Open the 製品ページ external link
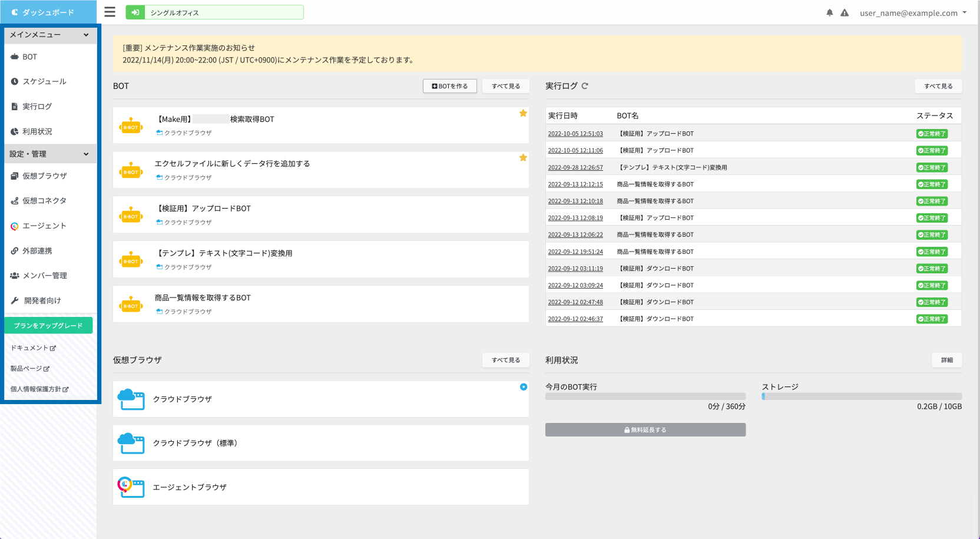 [x=30, y=369]
